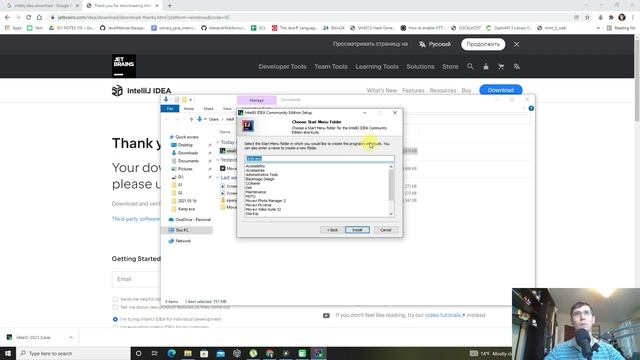This screenshot has width=640, height=360.
Task: Open the shopping cart icon
Action: pyautogui.click(x=501, y=66)
